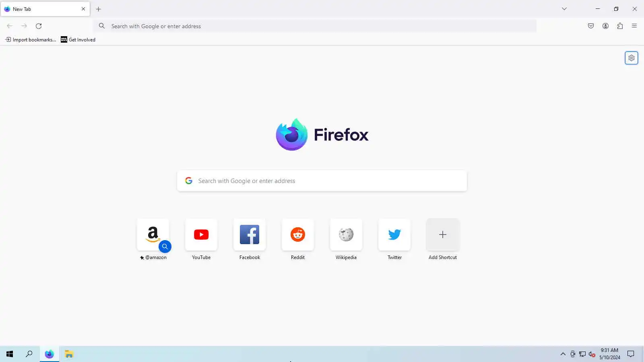Screen dimensions: 644x362
Task: Personalize new tab with gear icon
Action: click(632, 58)
